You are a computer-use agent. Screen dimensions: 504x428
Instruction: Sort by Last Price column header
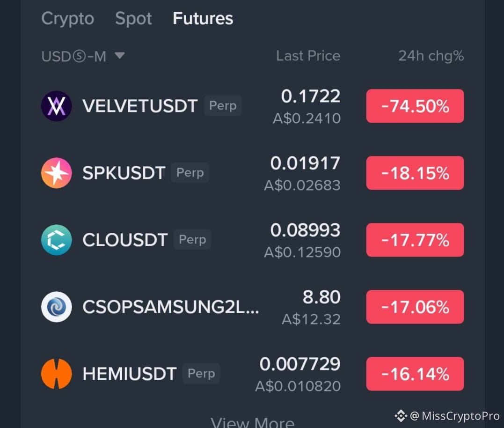[x=308, y=56]
